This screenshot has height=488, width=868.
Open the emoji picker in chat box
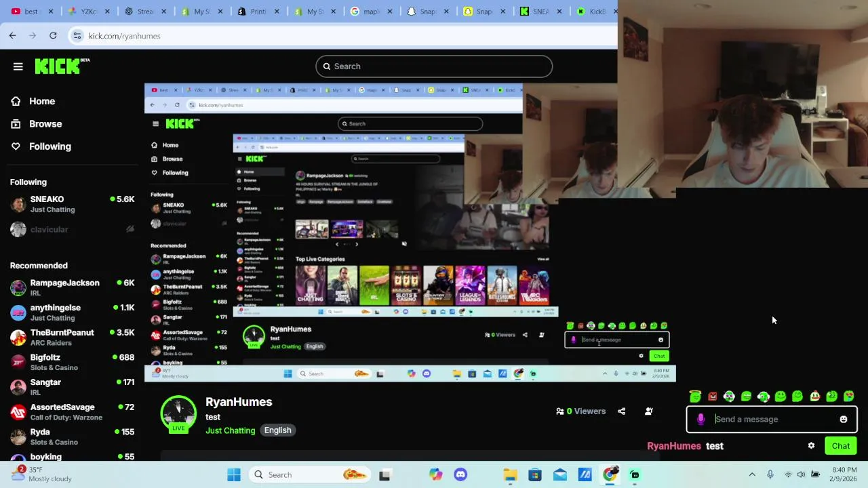coord(844,420)
